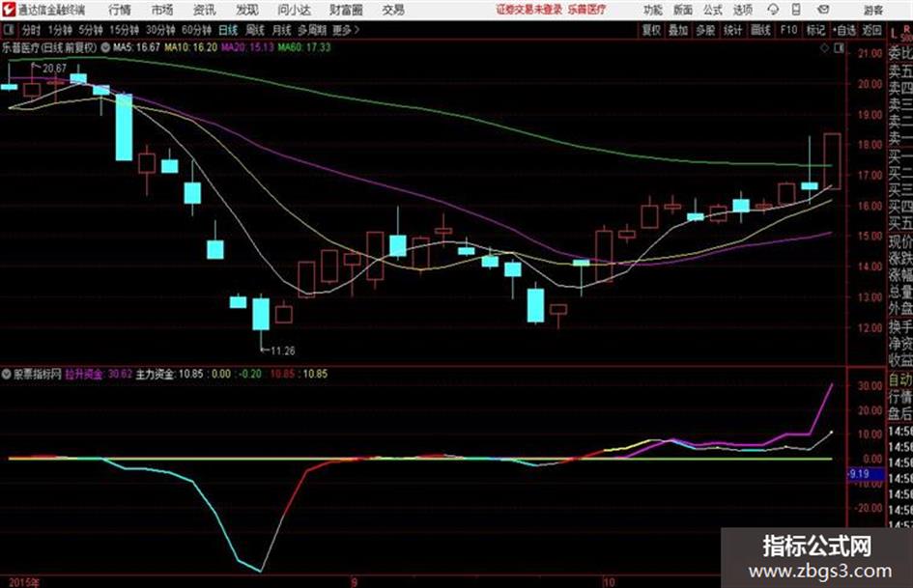The width and height of the screenshot is (913, 588).
Task: Open the 财富圈 menu
Action: pos(346,10)
